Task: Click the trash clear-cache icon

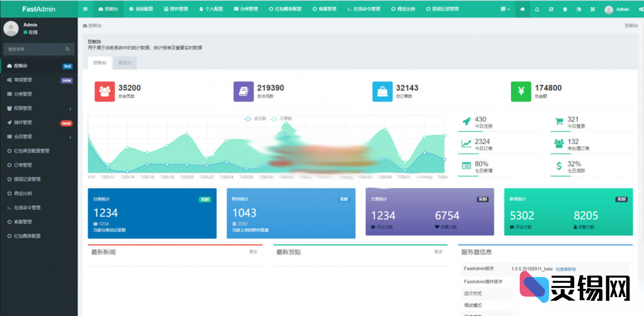Action: (x=565, y=9)
